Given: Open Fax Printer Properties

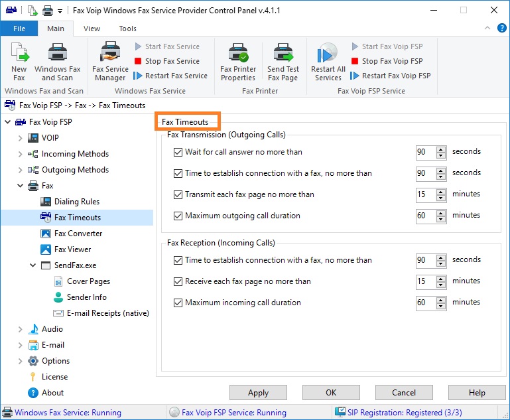Looking at the screenshot, I should pos(238,62).
